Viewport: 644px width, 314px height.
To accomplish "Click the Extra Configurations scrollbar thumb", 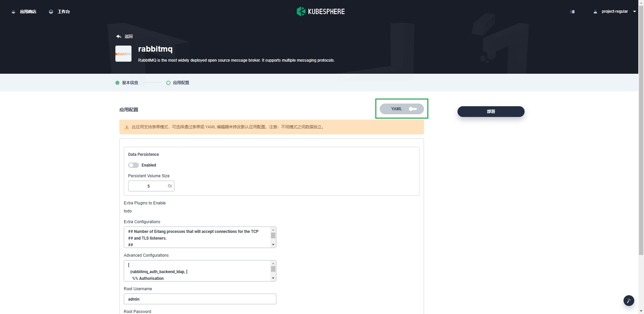I will [273, 235].
